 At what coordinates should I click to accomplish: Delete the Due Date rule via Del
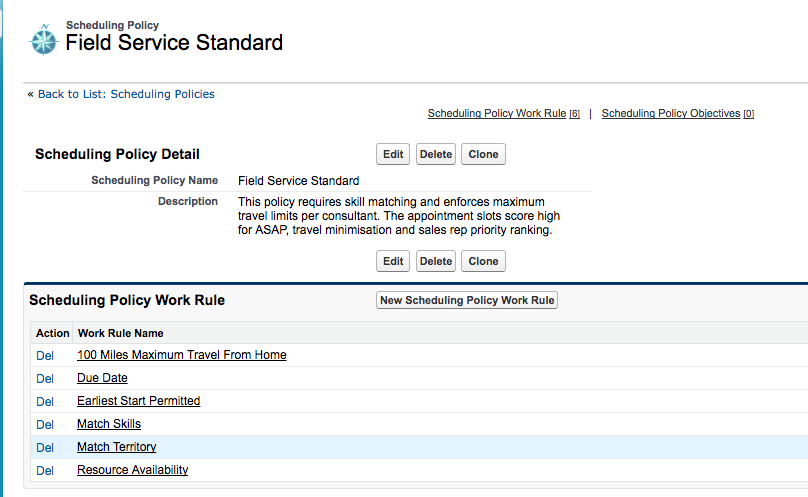[x=45, y=378]
